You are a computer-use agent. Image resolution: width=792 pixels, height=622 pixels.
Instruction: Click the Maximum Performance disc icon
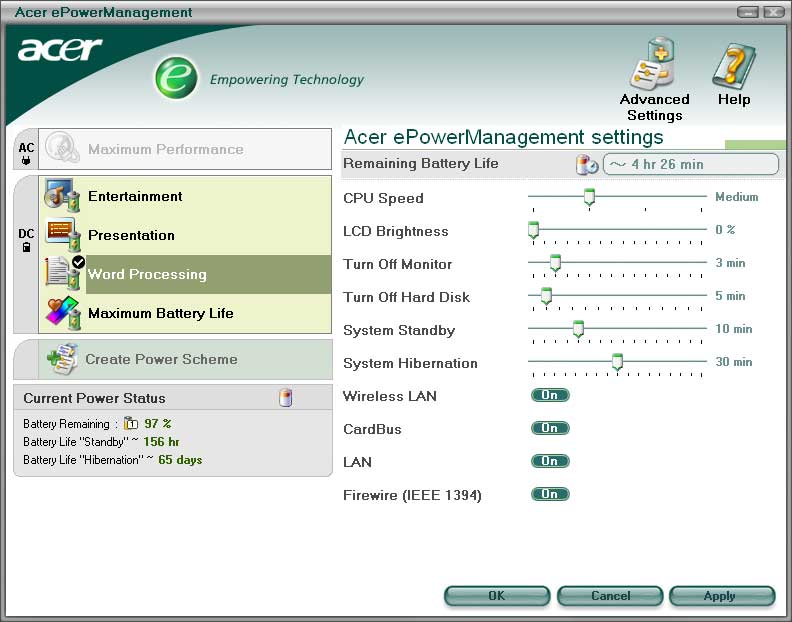pos(62,148)
